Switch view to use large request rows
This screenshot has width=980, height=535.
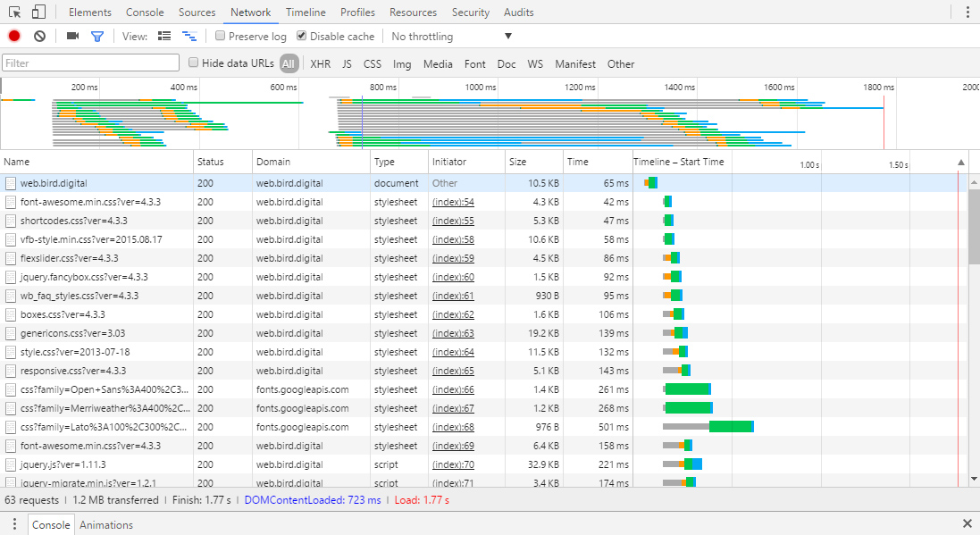164,36
